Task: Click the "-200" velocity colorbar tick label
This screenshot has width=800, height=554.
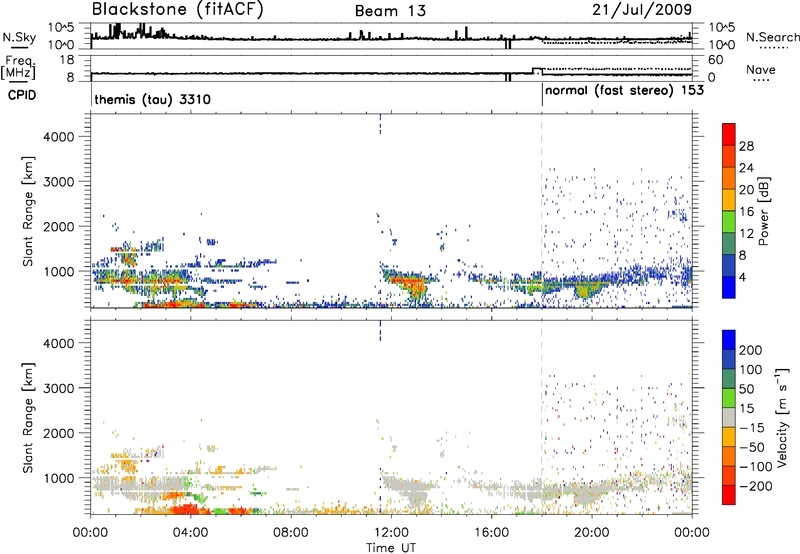Action: pyautogui.click(x=756, y=486)
